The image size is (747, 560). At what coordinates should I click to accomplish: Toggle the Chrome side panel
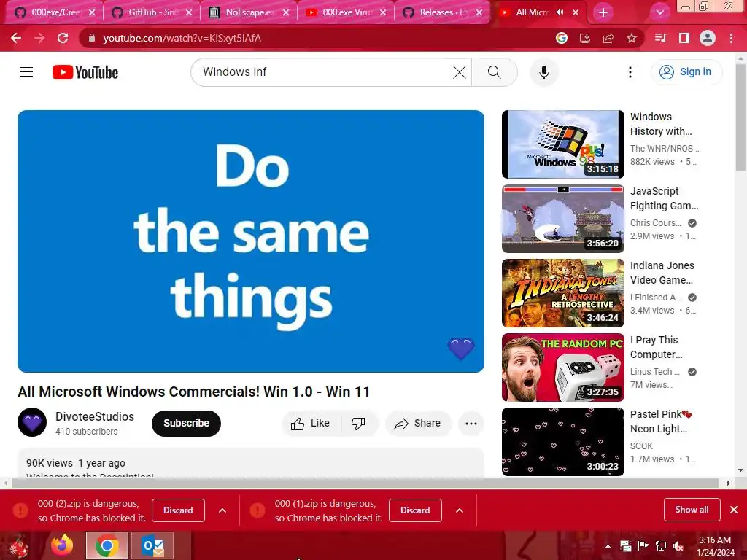coord(684,38)
